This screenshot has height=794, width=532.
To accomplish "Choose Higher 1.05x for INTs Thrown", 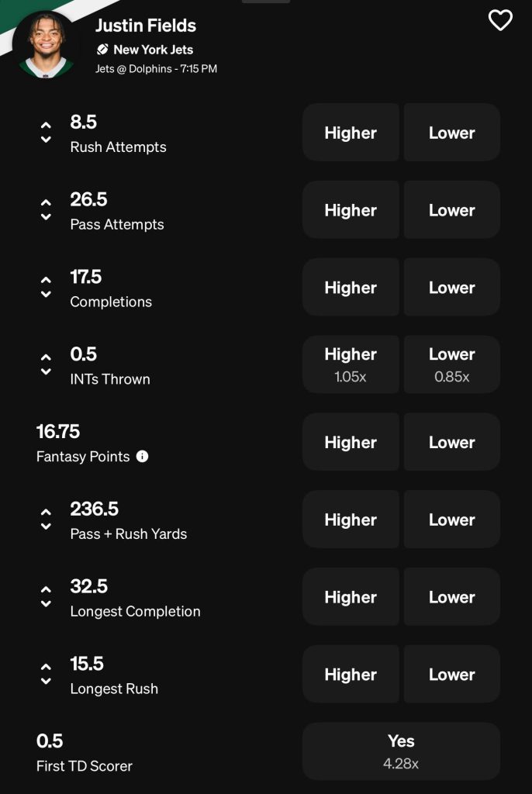I will [x=351, y=364].
